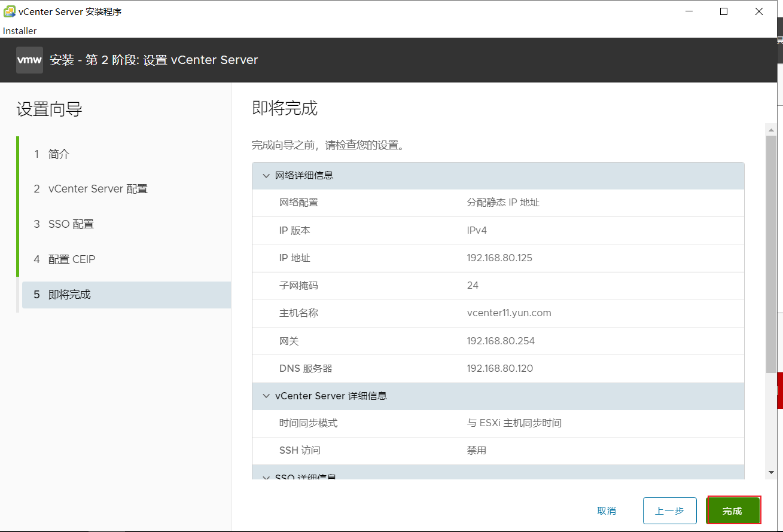Viewport: 783px width, 532px height.
Task: Click the scrollbar up arrow
Action: pos(771,129)
